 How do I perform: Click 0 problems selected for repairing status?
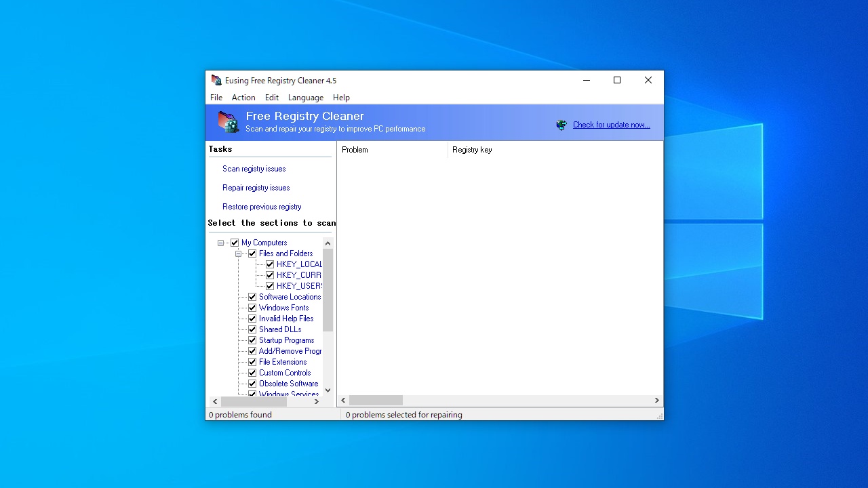pos(404,415)
